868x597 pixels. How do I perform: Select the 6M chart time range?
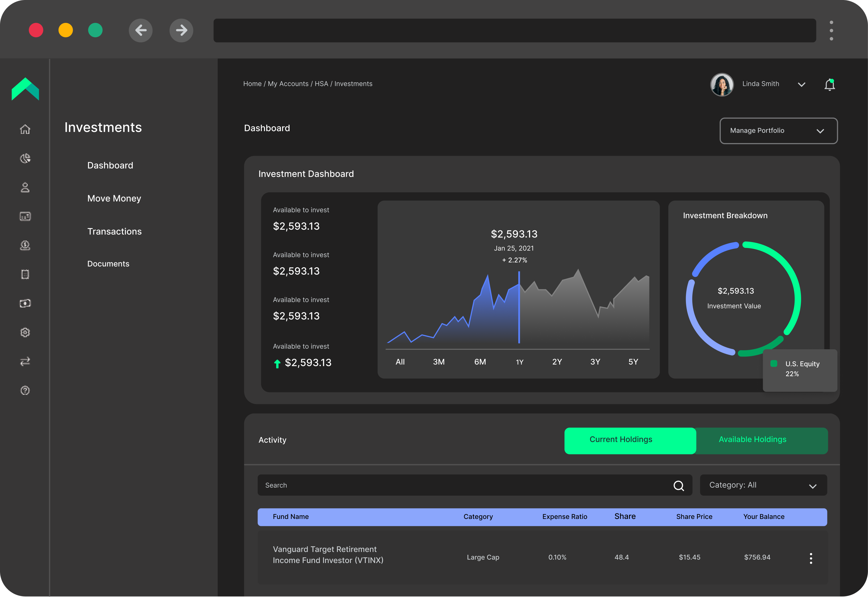480,362
